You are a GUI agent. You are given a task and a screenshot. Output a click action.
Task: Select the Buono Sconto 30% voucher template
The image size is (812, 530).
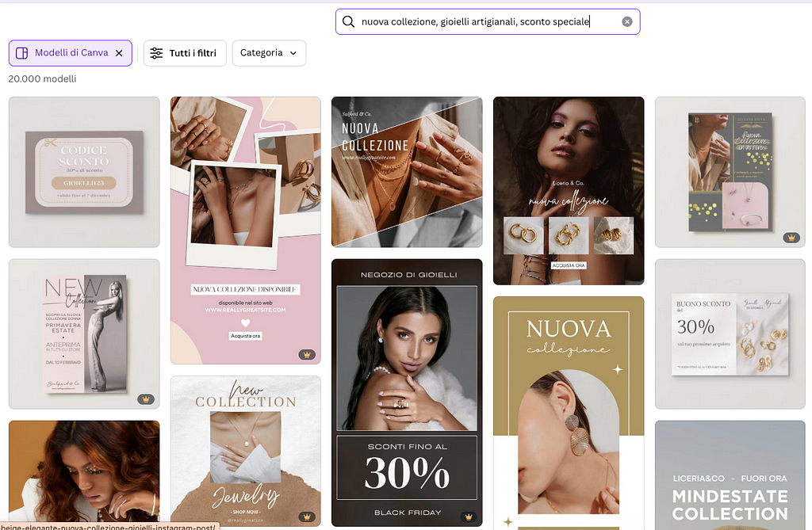point(730,334)
